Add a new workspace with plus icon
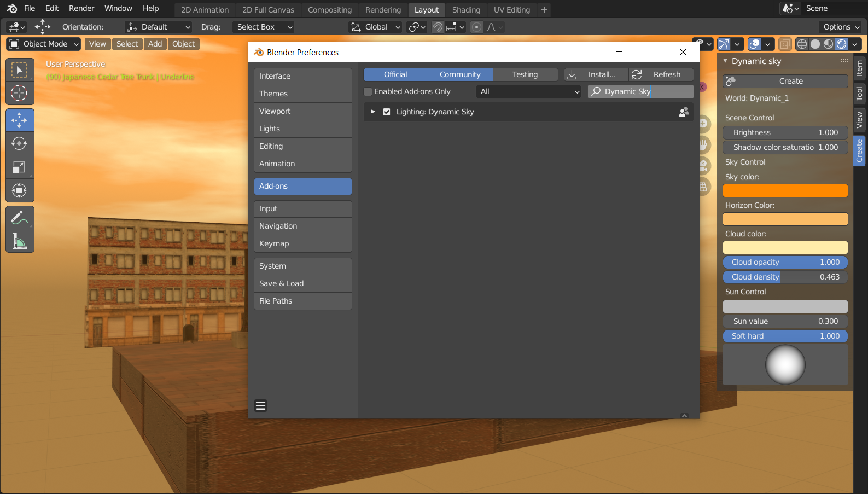This screenshot has width=868, height=494. (544, 10)
